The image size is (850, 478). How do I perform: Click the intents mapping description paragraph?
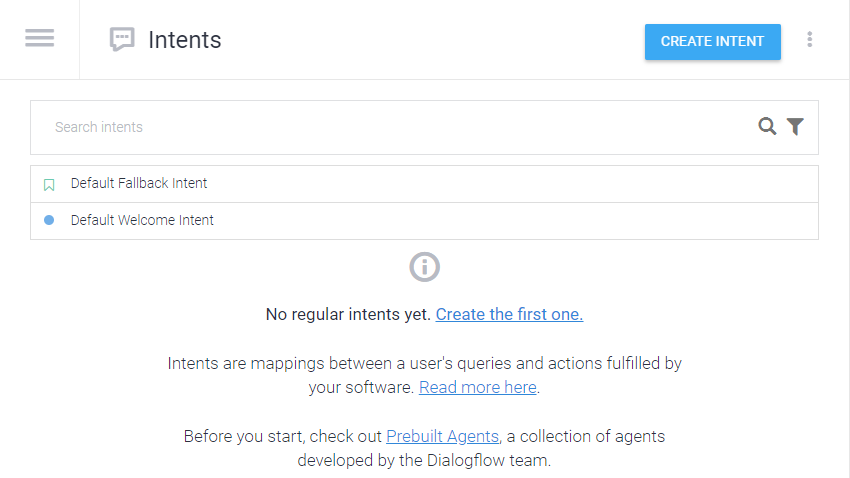424,363
